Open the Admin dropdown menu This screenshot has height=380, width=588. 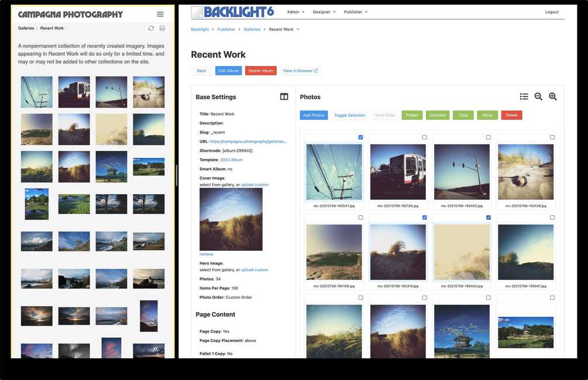pos(295,12)
